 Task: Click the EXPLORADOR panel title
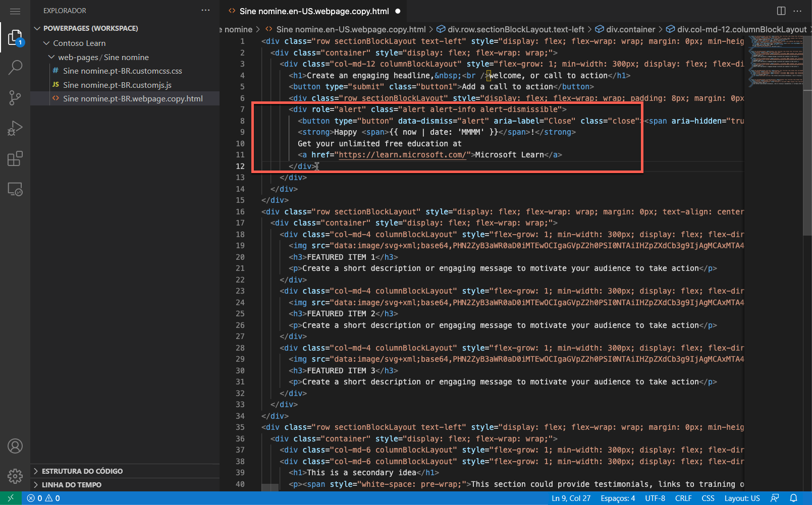point(65,11)
